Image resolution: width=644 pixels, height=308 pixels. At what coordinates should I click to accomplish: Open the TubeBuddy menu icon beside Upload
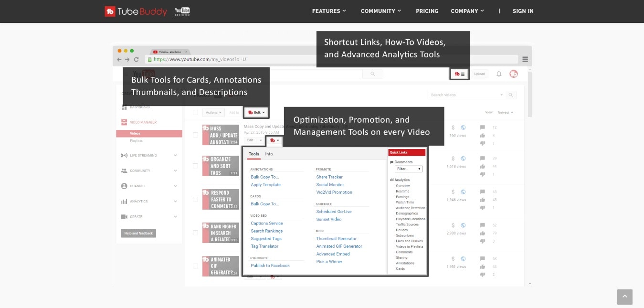tap(460, 74)
